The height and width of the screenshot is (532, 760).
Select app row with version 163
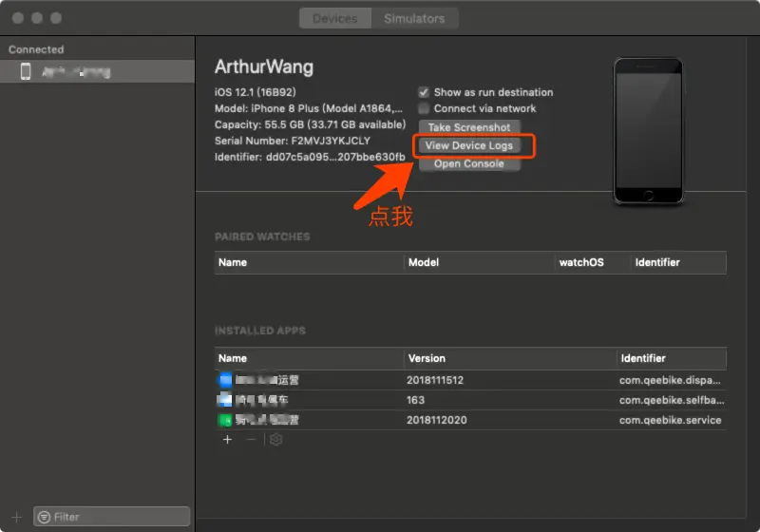(470, 400)
